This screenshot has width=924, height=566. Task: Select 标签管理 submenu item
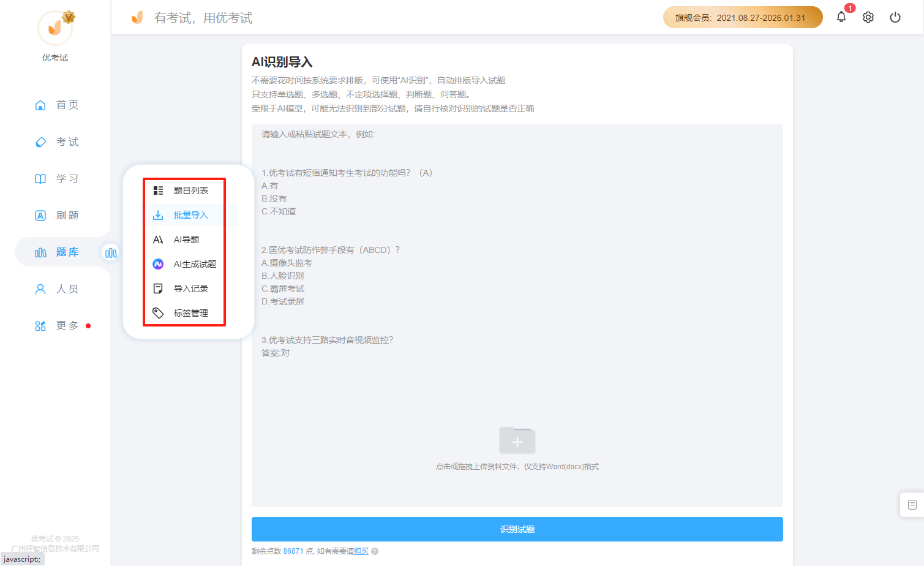[191, 313]
